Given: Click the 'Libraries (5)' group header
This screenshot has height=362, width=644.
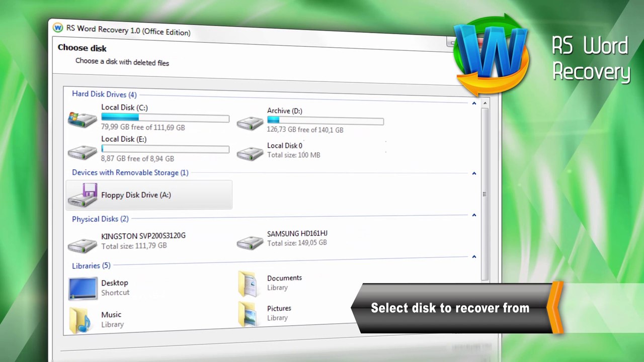Looking at the screenshot, I should click(x=91, y=265).
